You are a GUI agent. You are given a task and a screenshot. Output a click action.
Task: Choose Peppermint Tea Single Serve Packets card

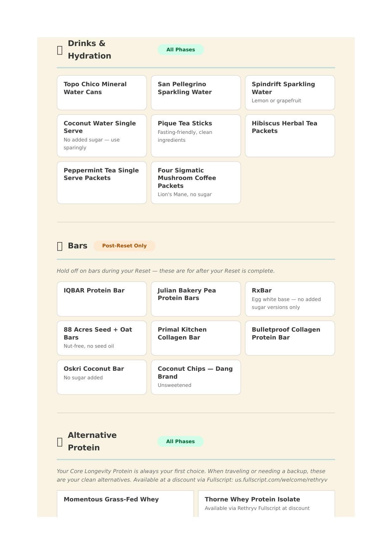tap(102, 183)
